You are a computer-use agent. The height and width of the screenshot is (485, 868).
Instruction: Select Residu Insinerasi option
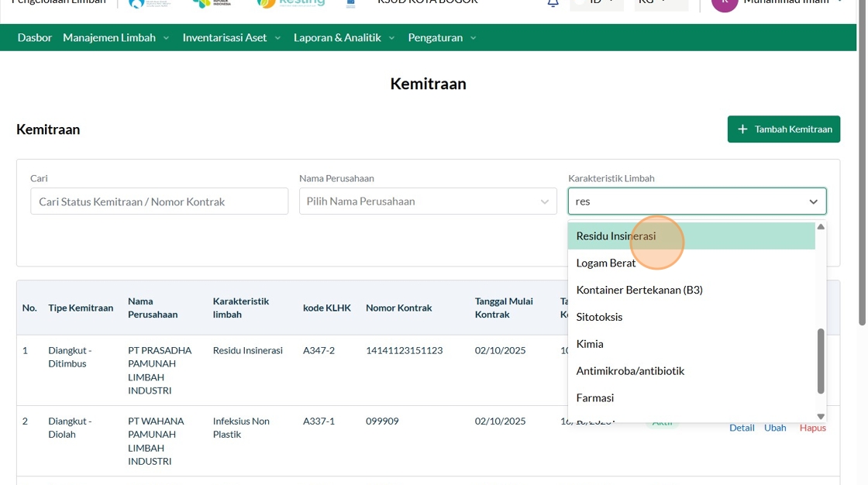(615, 236)
